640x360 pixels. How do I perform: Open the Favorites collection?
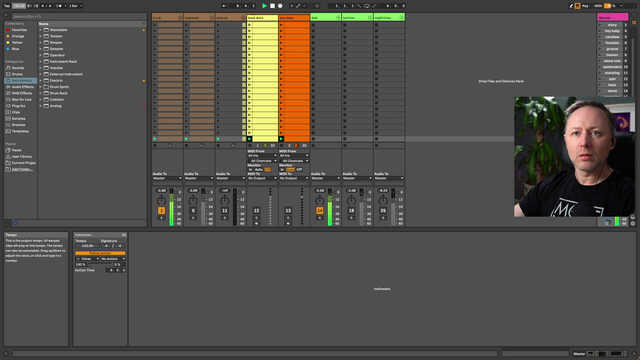[19, 30]
